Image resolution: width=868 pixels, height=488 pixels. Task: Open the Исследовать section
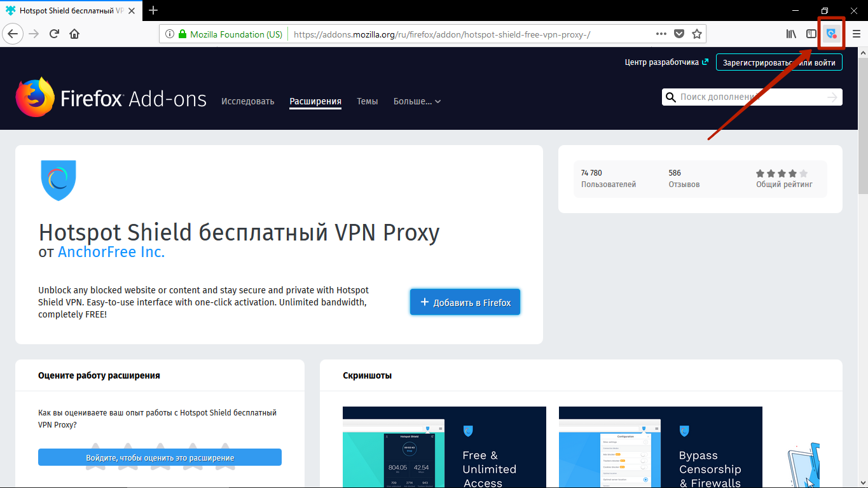247,101
